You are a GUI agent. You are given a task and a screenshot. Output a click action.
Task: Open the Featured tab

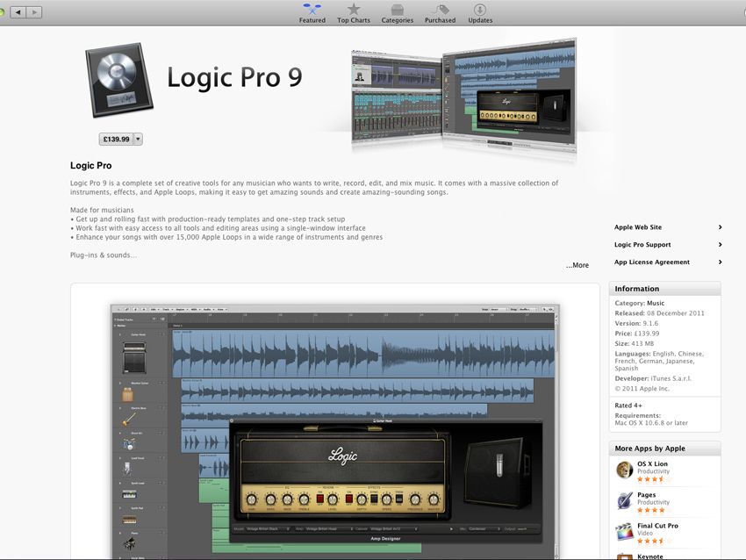coord(312,13)
